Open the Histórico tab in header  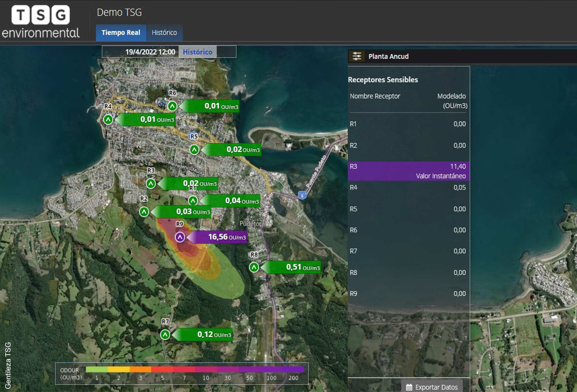click(164, 33)
